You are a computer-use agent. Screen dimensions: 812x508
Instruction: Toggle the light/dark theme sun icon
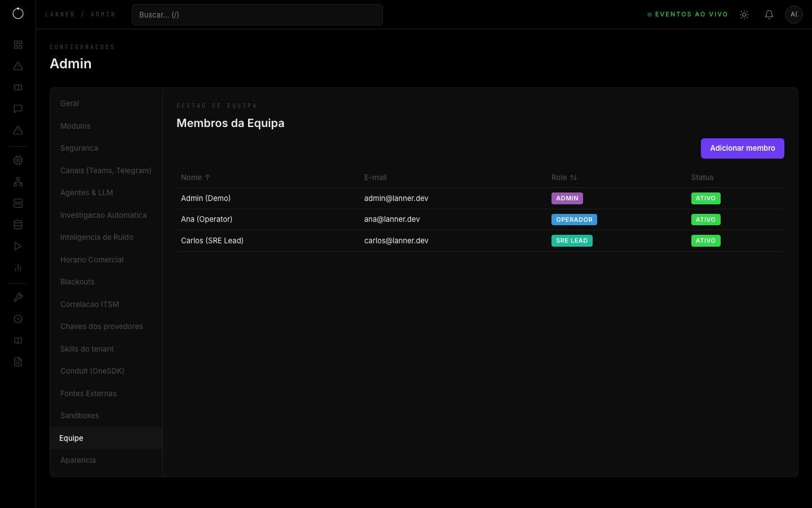744,15
